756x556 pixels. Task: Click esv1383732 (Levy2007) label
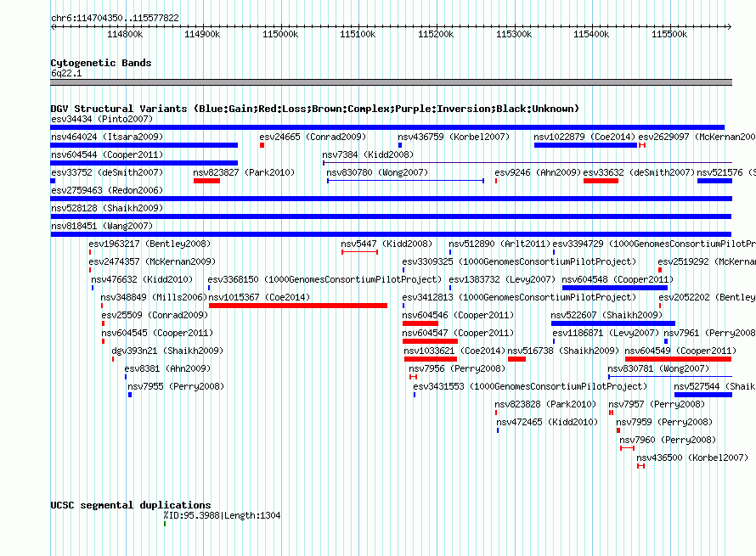502,279
